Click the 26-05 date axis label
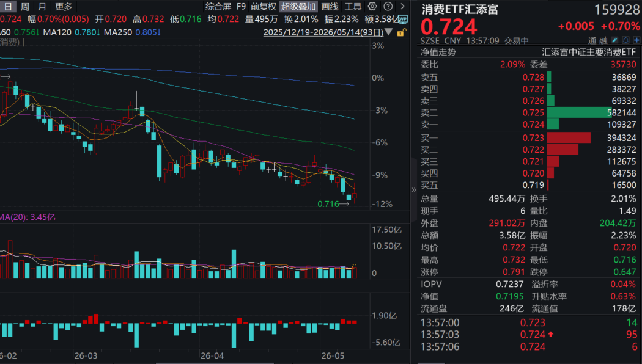642x364 pixels. tap(333, 355)
